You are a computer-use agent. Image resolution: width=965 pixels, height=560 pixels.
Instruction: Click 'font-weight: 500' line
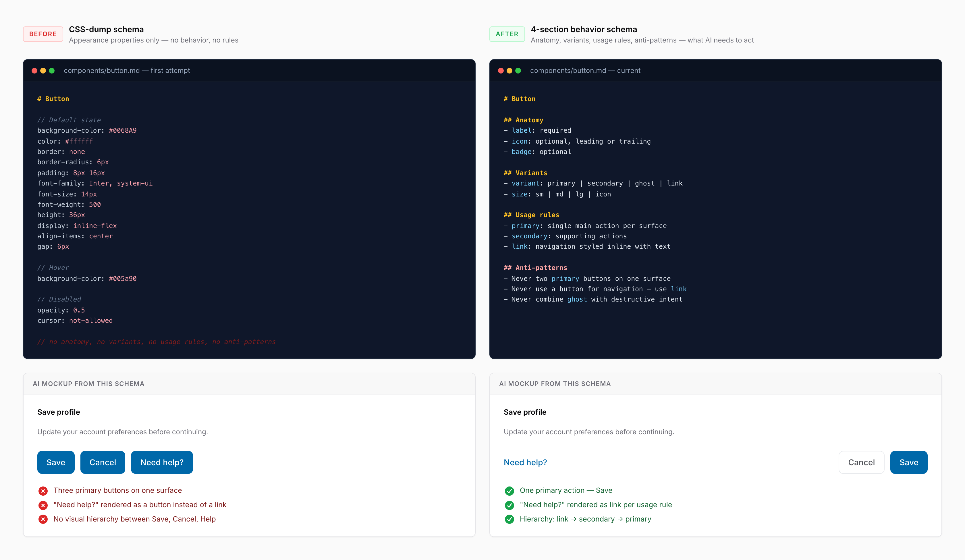[x=69, y=204]
